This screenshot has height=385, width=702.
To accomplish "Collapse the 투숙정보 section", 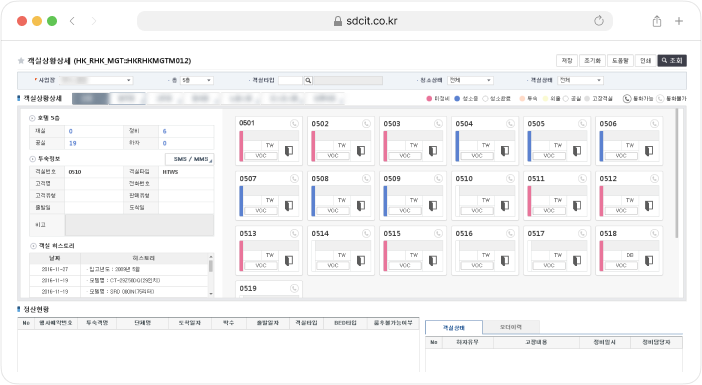I will (32, 159).
